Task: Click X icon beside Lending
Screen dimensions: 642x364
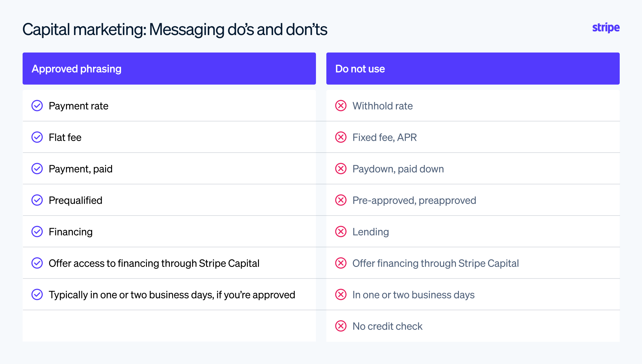Action: 341,232
